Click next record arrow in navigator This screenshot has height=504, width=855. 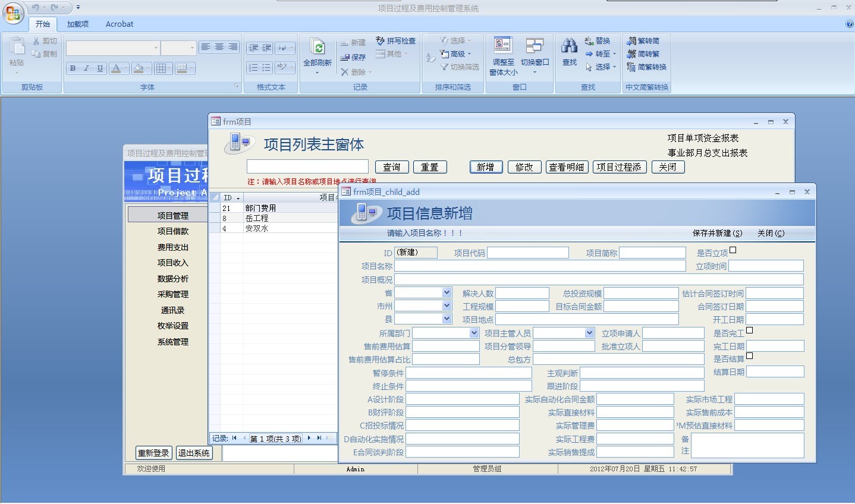tap(309, 438)
